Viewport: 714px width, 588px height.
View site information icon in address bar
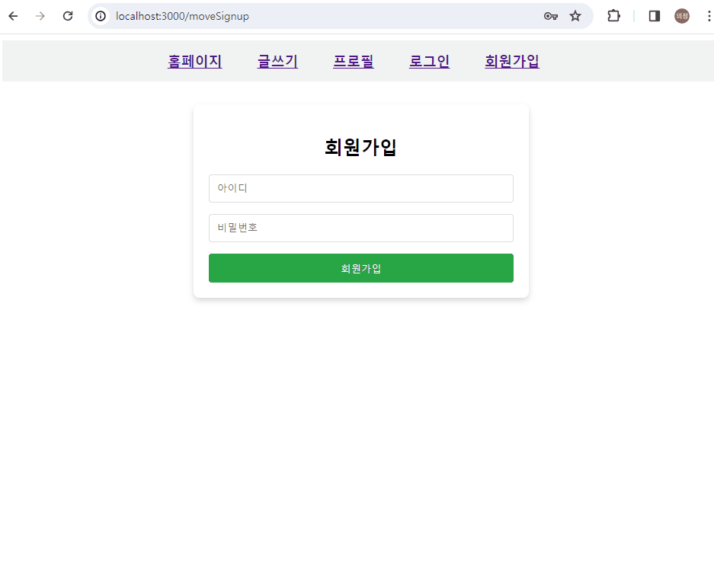click(x=101, y=17)
